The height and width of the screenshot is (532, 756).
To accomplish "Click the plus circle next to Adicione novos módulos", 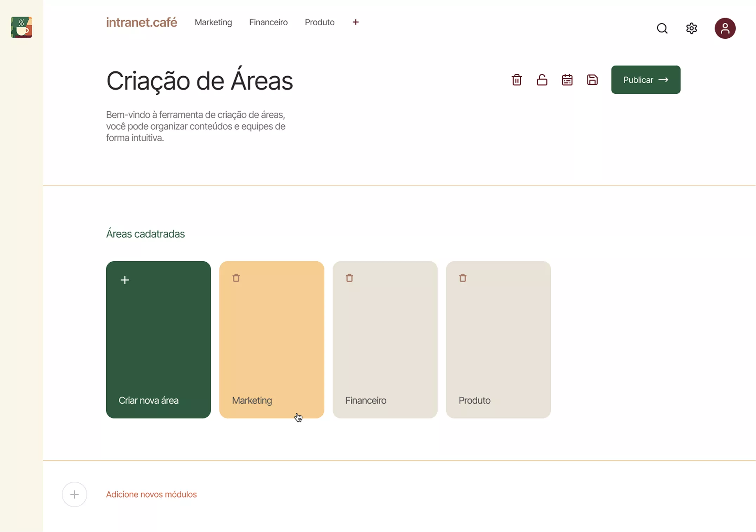I will coord(75,494).
